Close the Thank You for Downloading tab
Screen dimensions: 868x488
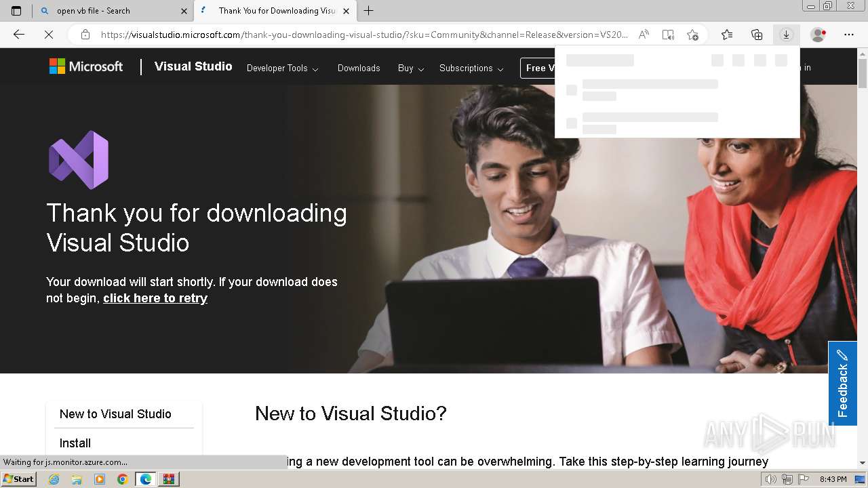pyautogui.click(x=346, y=11)
